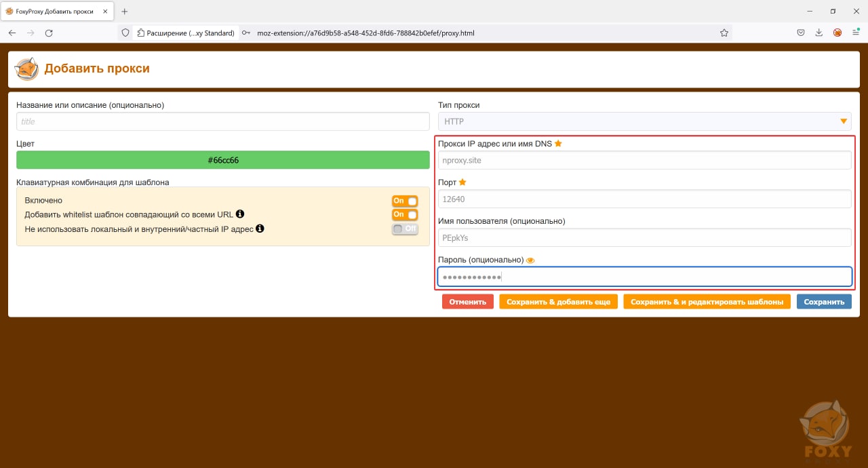The image size is (868, 468).
Task: Open the Firefox hamburger menu
Action: point(856,33)
